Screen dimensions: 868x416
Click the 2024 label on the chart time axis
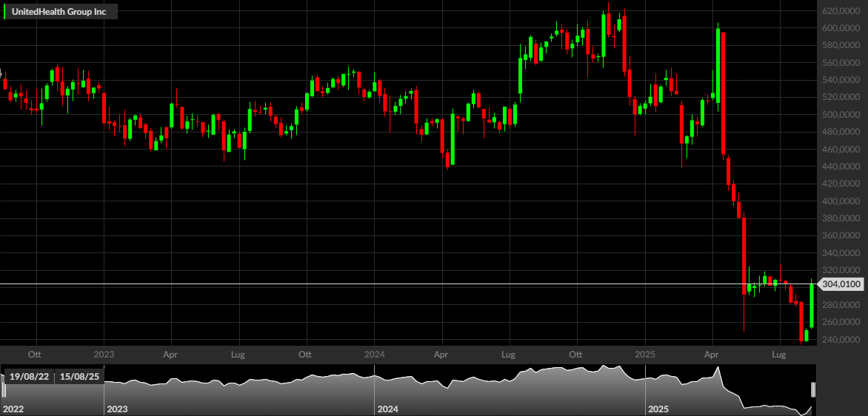click(x=374, y=354)
